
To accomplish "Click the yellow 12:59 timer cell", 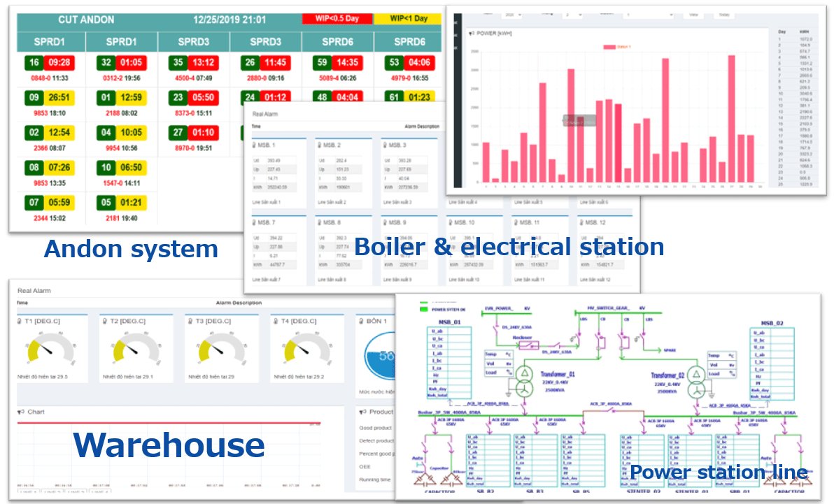I will pyautogui.click(x=131, y=98).
